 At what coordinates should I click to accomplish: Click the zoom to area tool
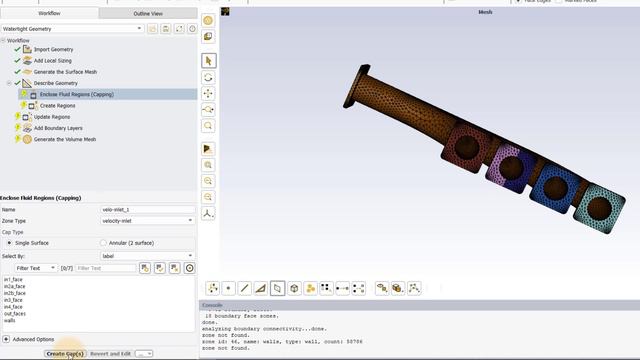[x=208, y=126]
